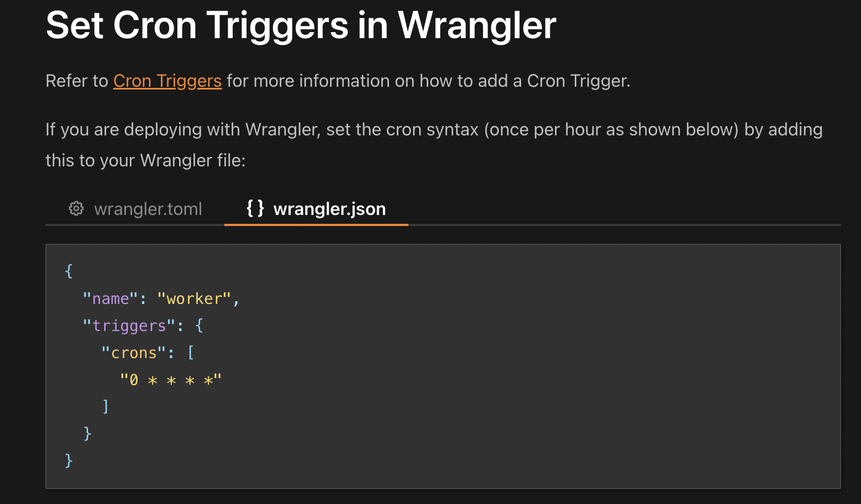The image size is (861, 504).
Task: Click the closing square bracket of the crons array
Action: point(106,407)
